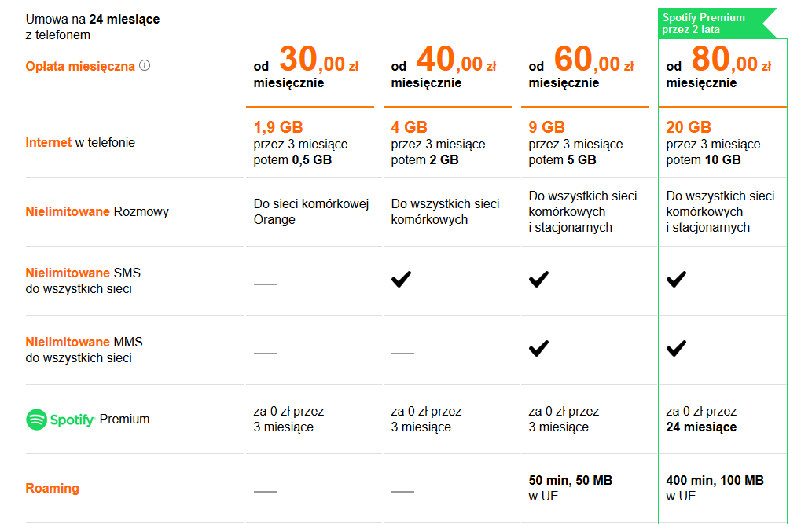Click the MMS checkmark in the 60 zł plan

[538, 349]
